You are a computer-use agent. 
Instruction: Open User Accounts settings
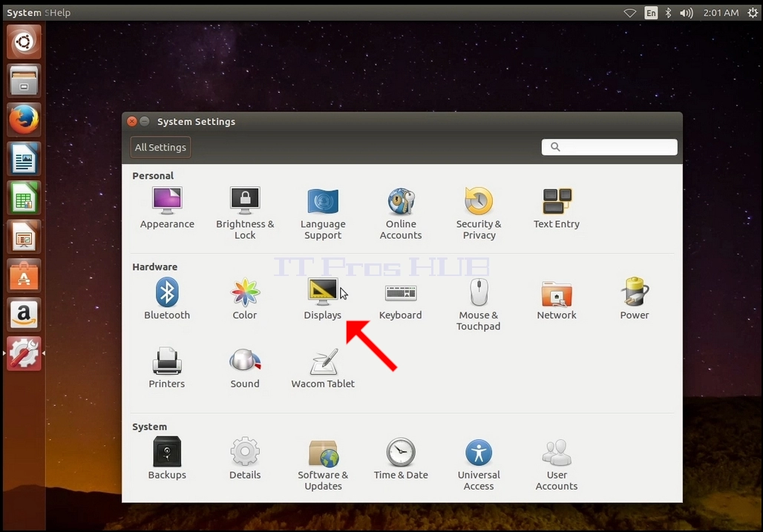[556, 464]
